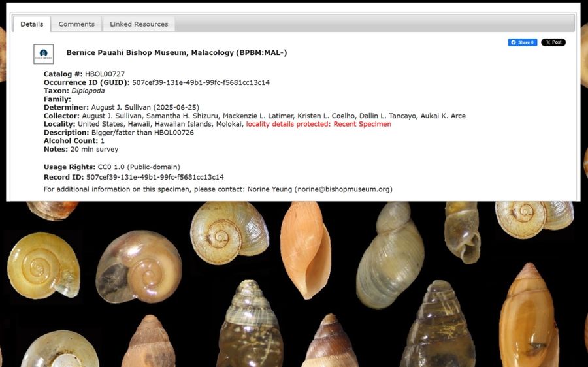588x367 pixels.
Task: Select the catalog number HBOL00727
Action: coord(105,74)
